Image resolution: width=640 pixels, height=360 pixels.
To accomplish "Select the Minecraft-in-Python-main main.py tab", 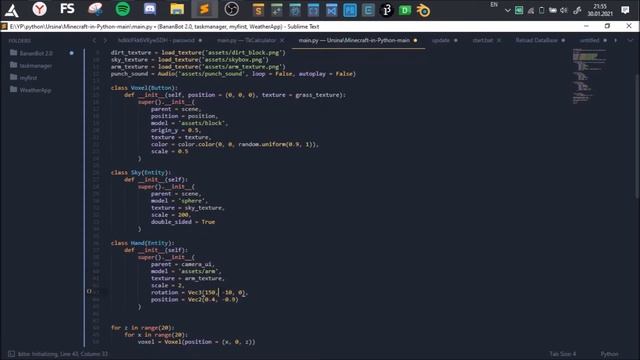I will [354, 40].
